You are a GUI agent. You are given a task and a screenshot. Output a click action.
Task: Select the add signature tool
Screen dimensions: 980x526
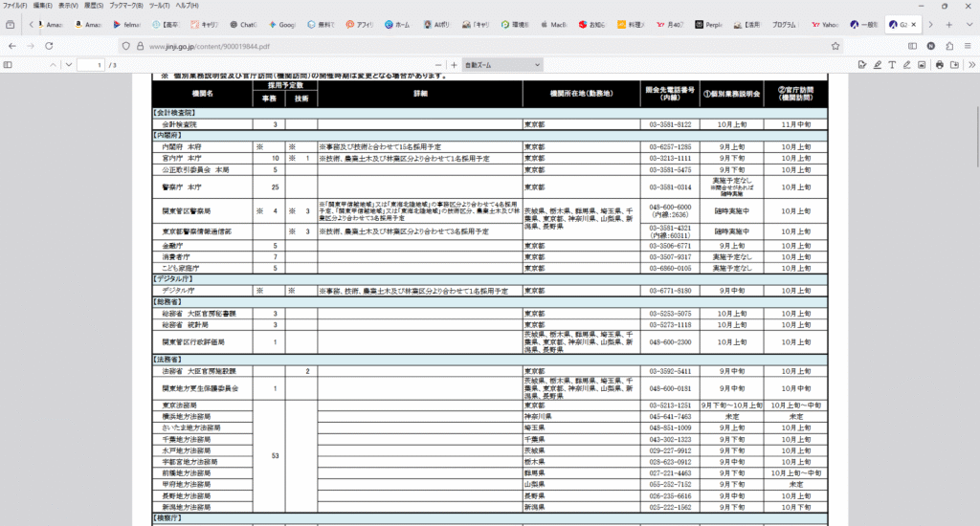pos(862,65)
